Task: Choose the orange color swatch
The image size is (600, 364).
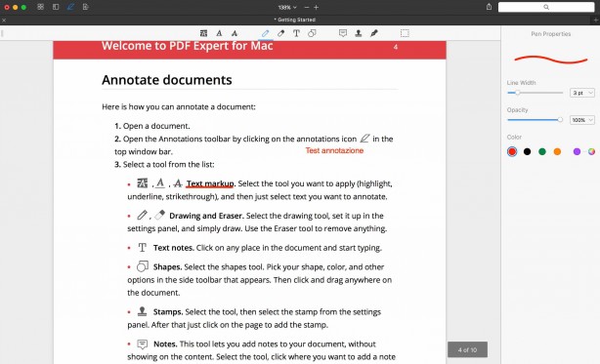Action: tap(557, 151)
